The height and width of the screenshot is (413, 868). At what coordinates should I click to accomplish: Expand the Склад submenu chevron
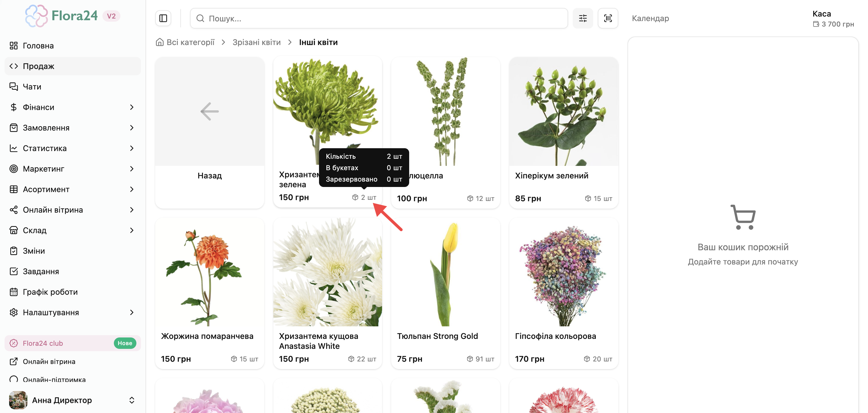[x=132, y=230]
